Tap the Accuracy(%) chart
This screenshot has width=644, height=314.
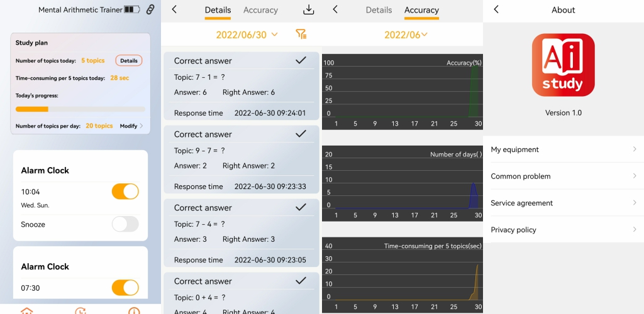click(x=402, y=92)
